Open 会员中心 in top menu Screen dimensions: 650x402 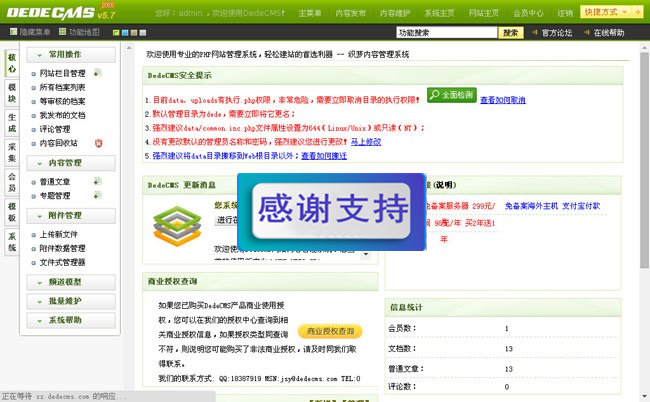coord(528,13)
